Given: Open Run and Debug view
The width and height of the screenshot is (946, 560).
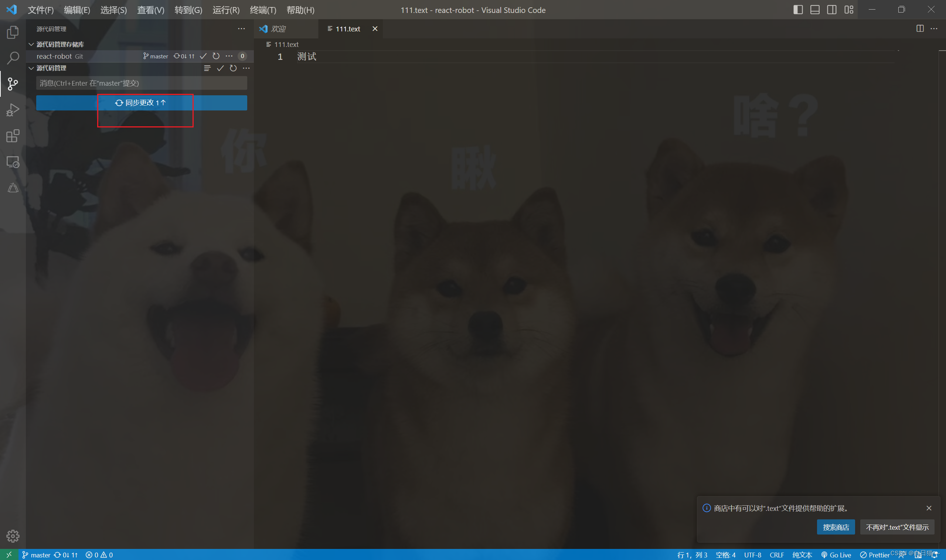Looking at the screenshot, I should coord(13,110).
